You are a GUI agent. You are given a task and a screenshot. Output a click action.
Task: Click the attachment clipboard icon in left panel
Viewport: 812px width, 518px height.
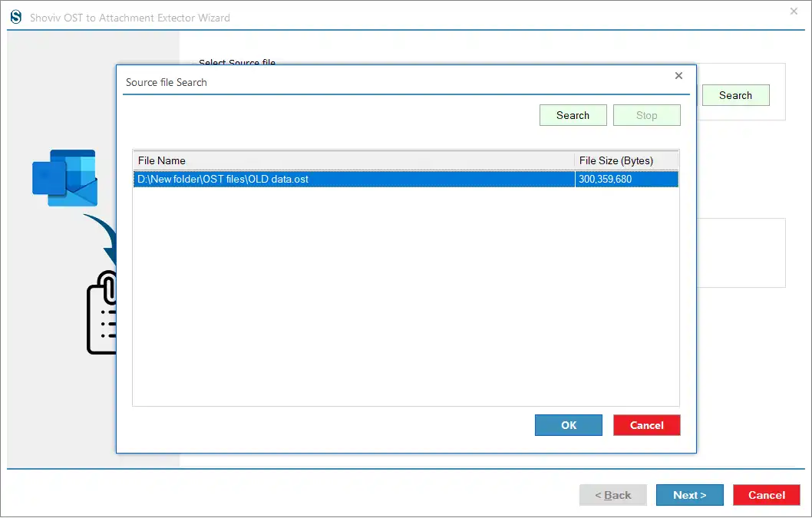coord(101,313)
